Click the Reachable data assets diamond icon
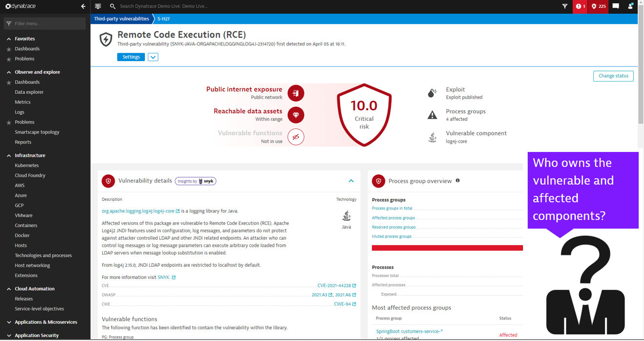The width and height of the screenshot is (644, 341). tap(296, 115)
